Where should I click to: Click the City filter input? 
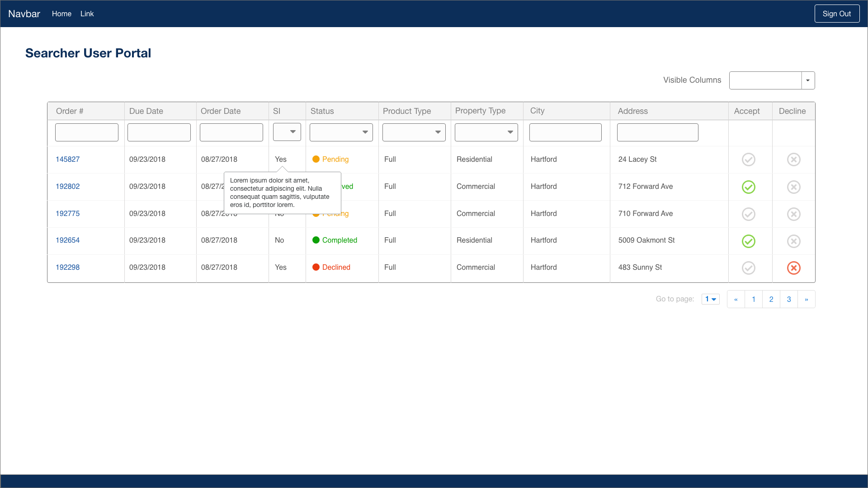[566, 132]
